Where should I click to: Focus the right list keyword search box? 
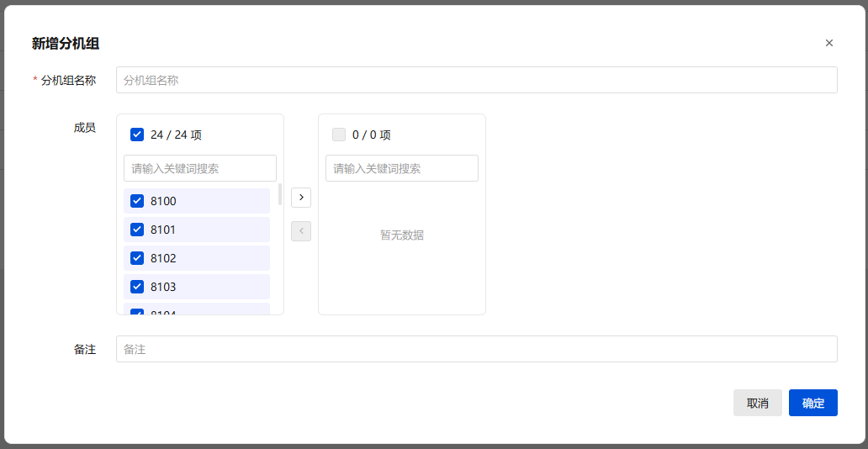(402, 168)
